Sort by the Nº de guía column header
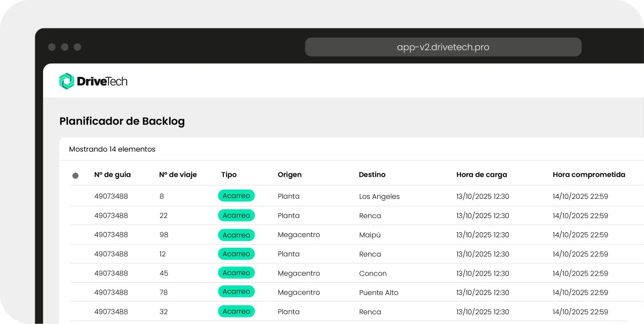Image resolution: width=644 pixels, height=324 pixels. click(113, 175)
